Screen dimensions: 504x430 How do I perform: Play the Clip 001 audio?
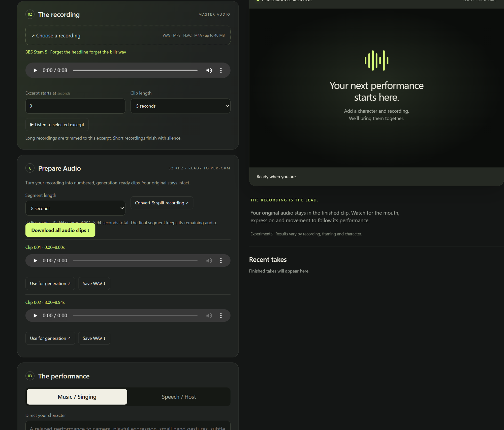(35, 260)
